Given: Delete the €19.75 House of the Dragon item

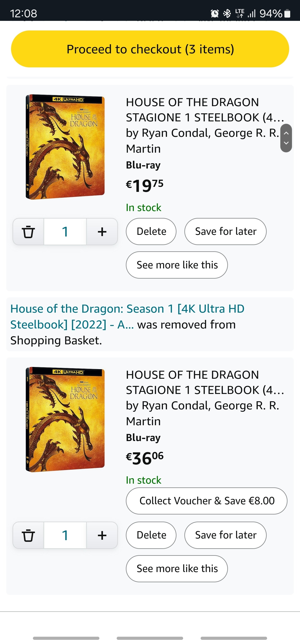Looking at the screenshot, I should point(151,231).
